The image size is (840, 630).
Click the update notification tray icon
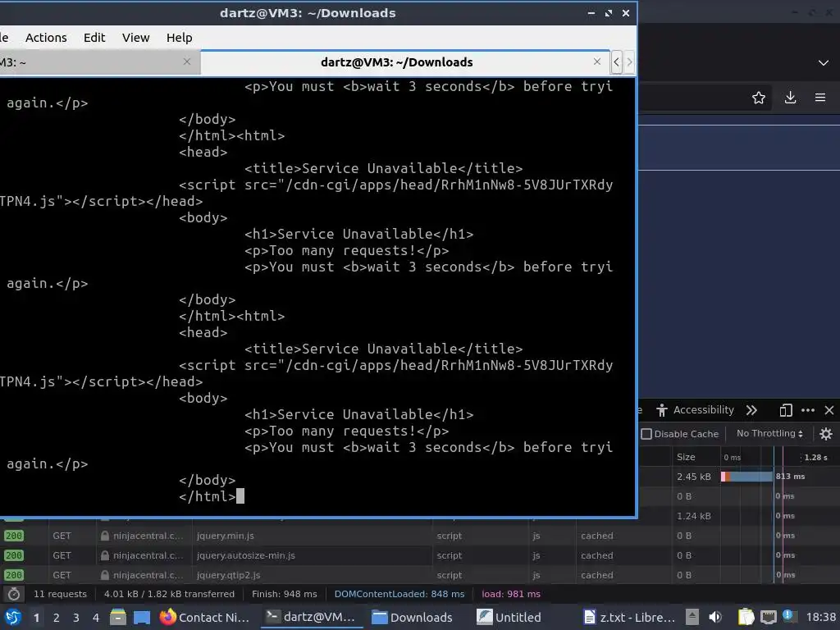point(787,615)
